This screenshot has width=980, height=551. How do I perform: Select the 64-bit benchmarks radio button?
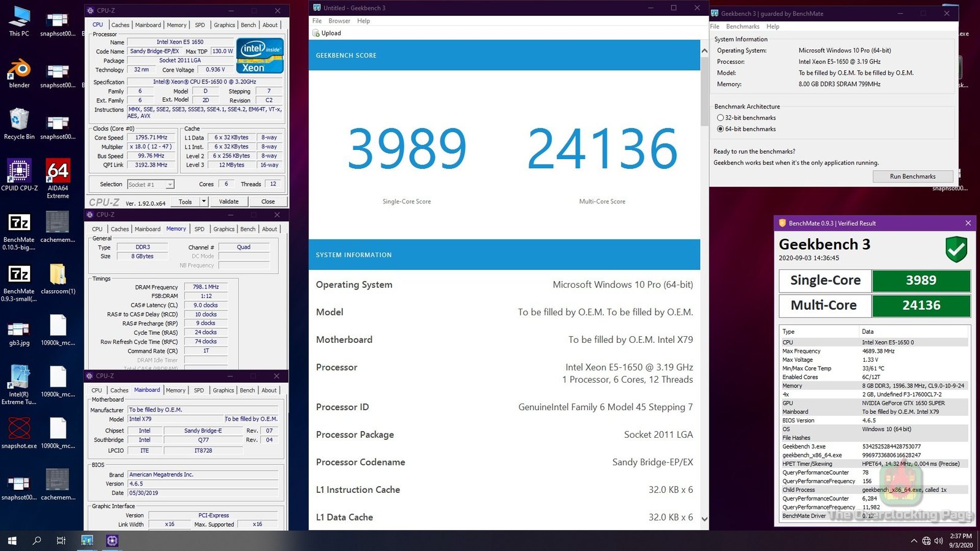click(720, 129)
